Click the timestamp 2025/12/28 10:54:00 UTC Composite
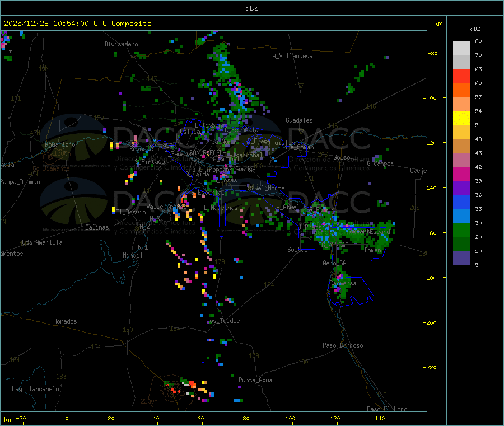This screenshot has width=504, height=426. [x=77, y=24]
